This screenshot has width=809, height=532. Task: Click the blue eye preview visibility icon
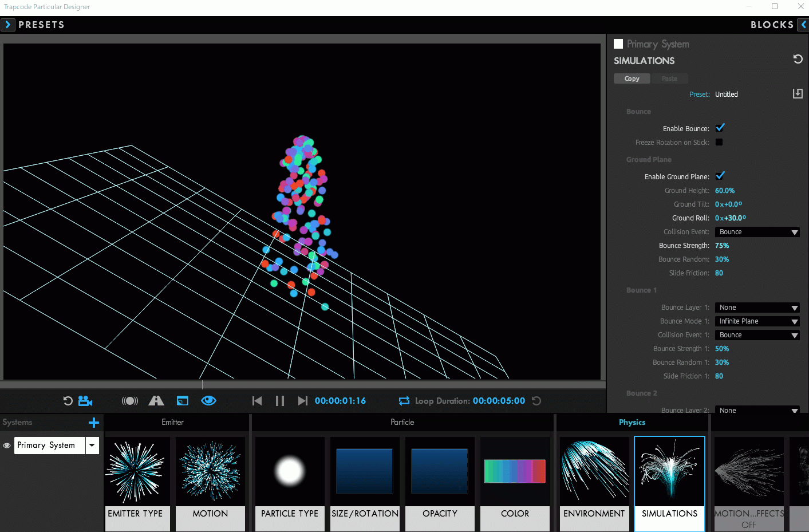(208, 401)
